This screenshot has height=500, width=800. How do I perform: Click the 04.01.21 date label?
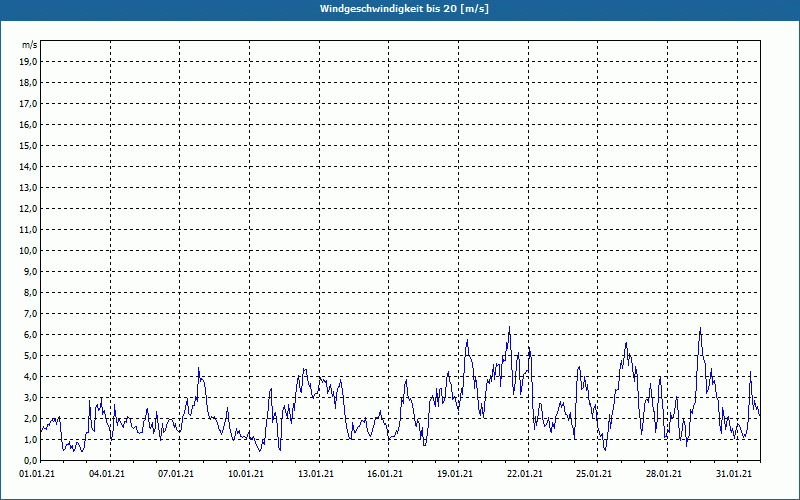point(107,474)
